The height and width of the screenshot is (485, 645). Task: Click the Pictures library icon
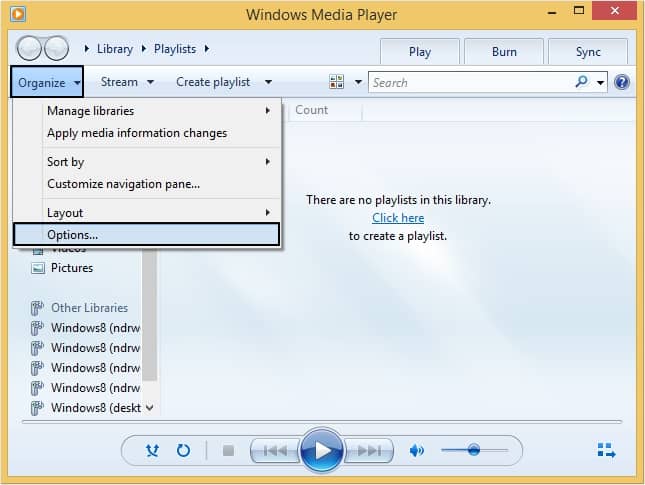(x=38, y=268)
